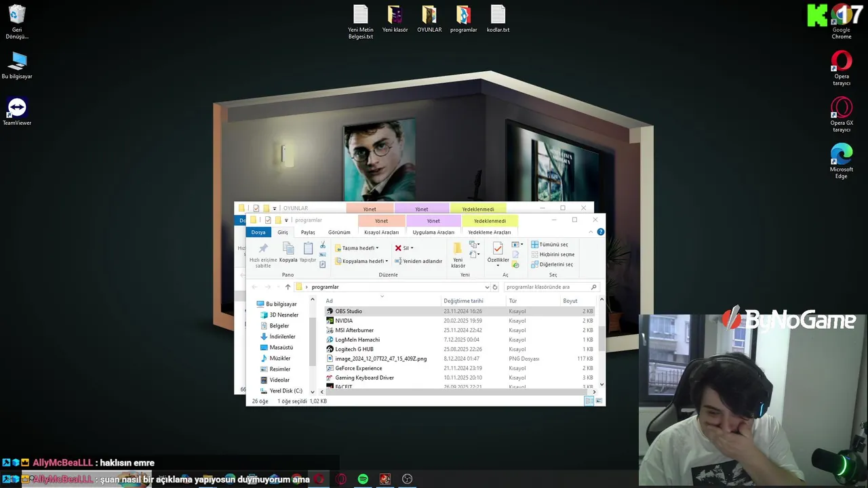The height and width of the screenshot is (488, 868).
Task: Click the Diğerlerini seç button
Action: tap(551, 264)
